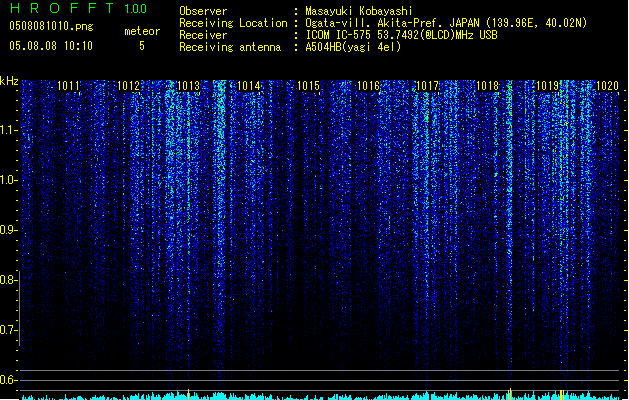Select the file name 0508081010.png

51,26
